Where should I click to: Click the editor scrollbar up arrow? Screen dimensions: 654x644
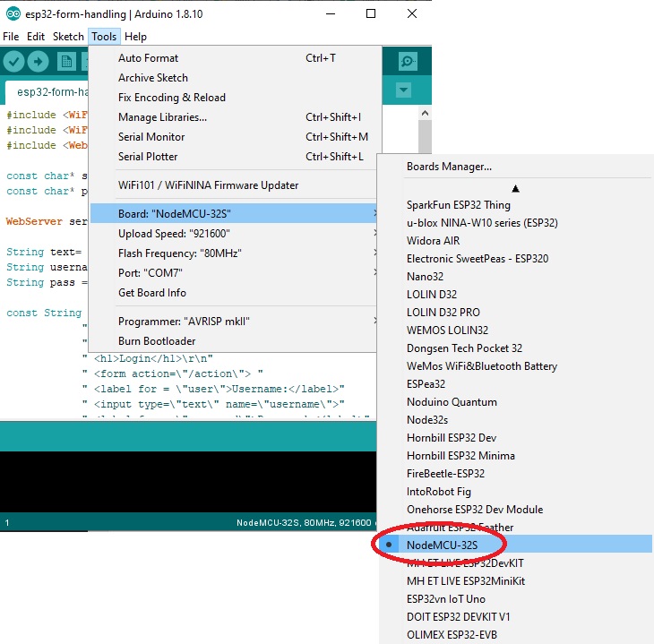pyautogui.click(x=425, y=113)
